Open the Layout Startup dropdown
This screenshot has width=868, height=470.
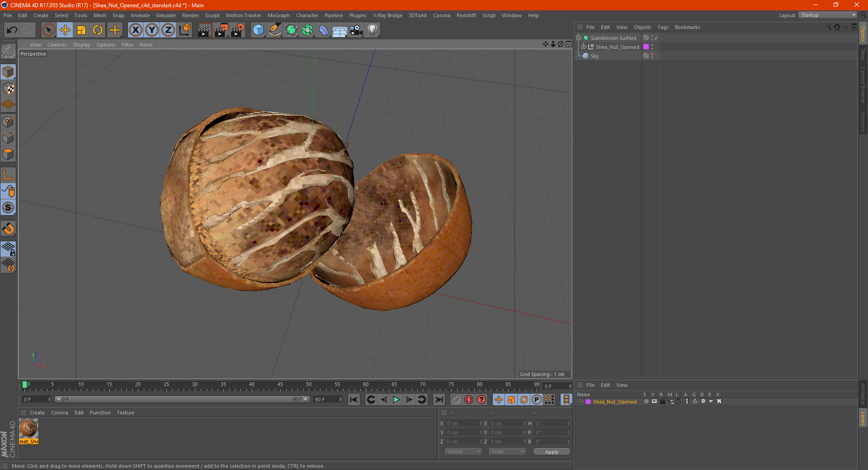tap(828, 15)
